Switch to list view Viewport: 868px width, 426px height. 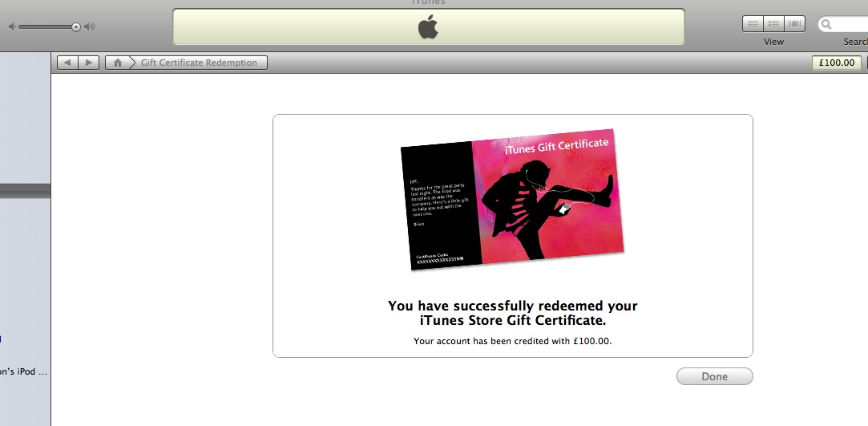pyautogui.click(x=753, y=24)
